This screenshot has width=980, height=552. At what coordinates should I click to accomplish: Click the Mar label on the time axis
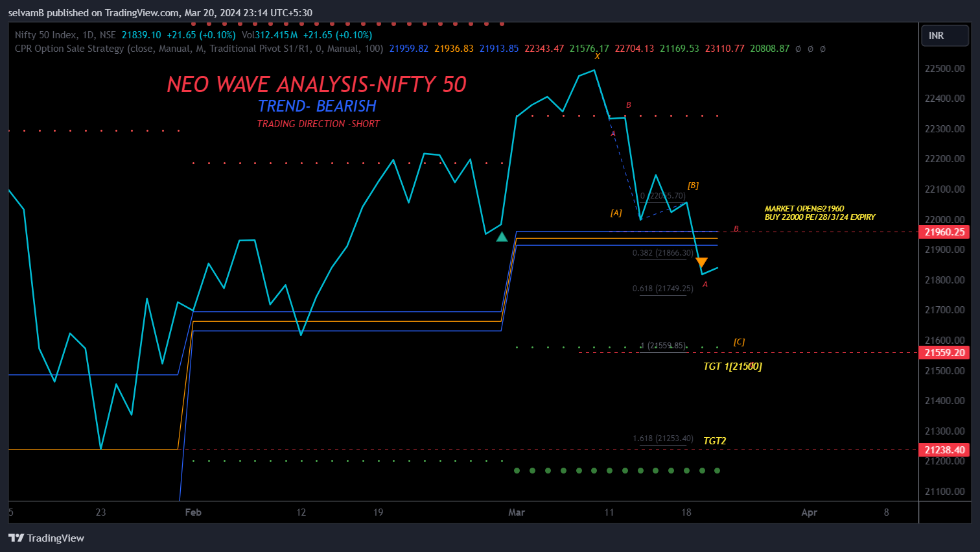click(517, 512)
